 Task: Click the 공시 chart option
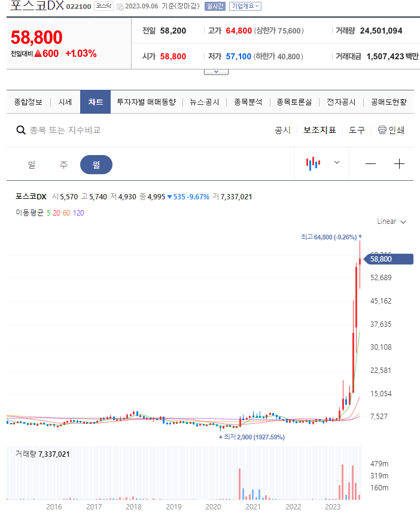tap(283, 131)
